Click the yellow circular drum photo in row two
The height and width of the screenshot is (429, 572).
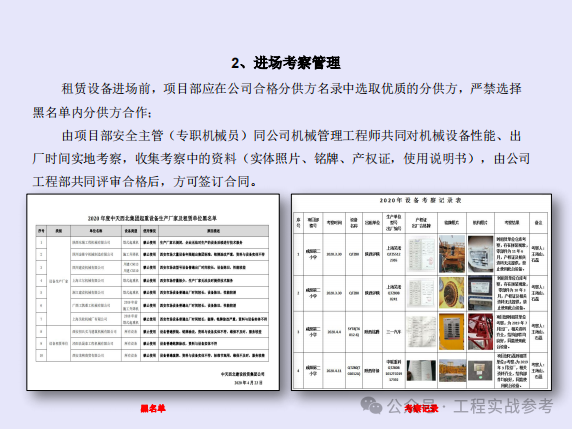click(x=452, y=293)
